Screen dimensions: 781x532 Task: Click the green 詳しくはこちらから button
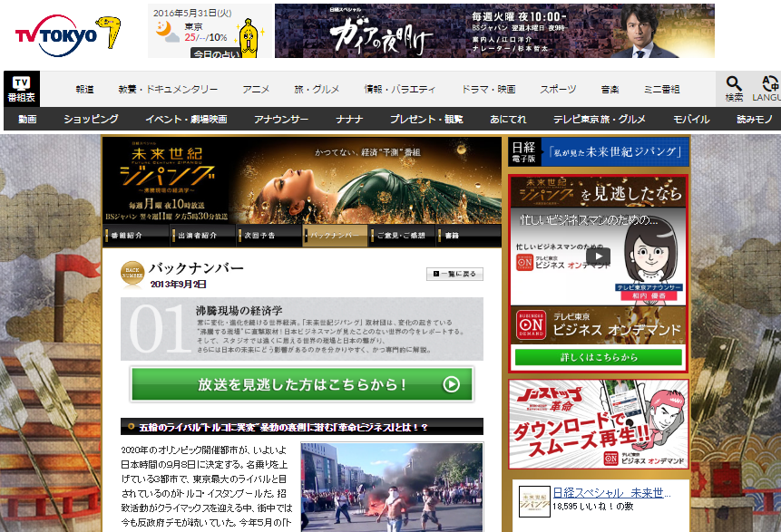[x=598, y=357]
